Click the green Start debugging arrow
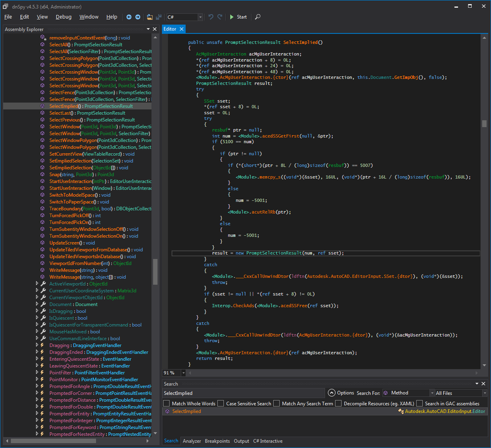Screen dimensions: 491x448 pos(231,17)
